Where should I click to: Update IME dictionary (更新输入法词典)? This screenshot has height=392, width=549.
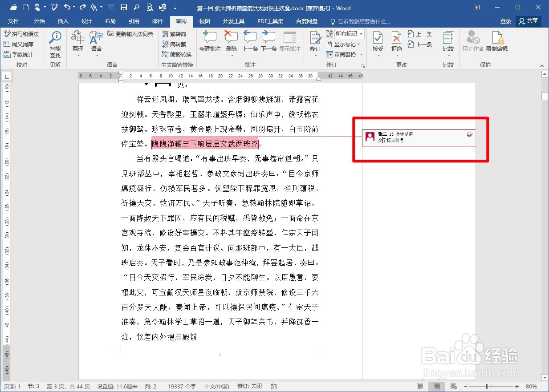(x=130, y=34)
